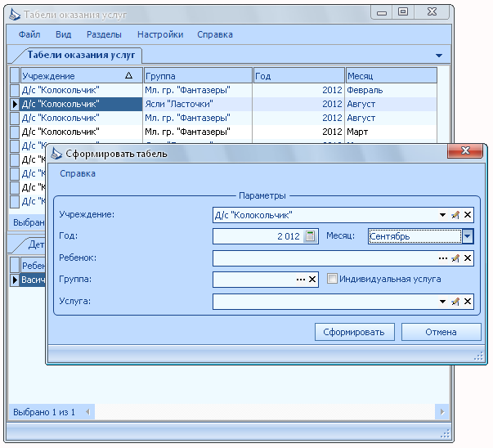Sort by the Год column header
Viewport: 493px width, 448px height.
click(x=298, y=75)
